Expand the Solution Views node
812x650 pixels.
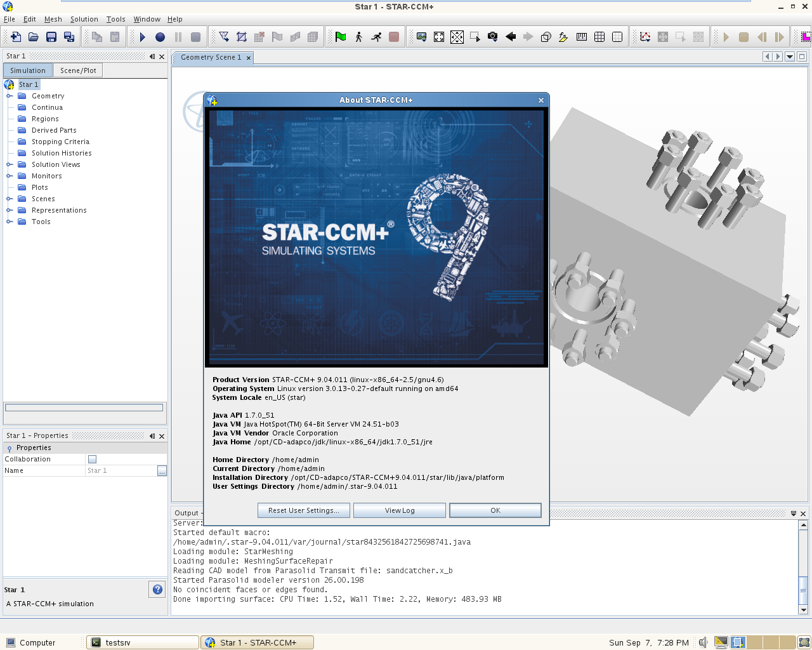[9, 164]
